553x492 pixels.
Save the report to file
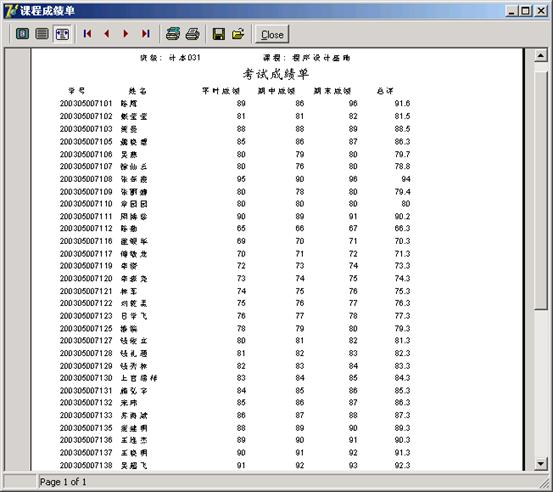coord(219,34)
